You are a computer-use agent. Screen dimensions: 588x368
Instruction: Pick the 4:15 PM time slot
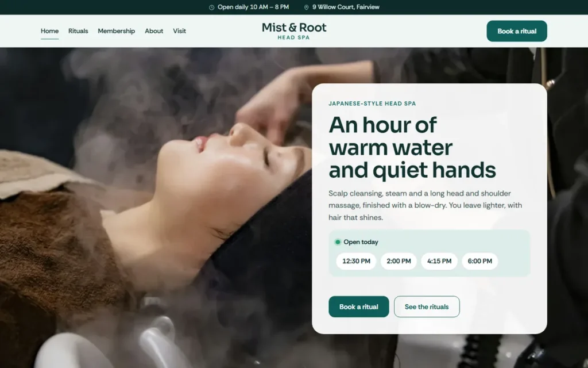pyautogui.click(x=439, y=261)
